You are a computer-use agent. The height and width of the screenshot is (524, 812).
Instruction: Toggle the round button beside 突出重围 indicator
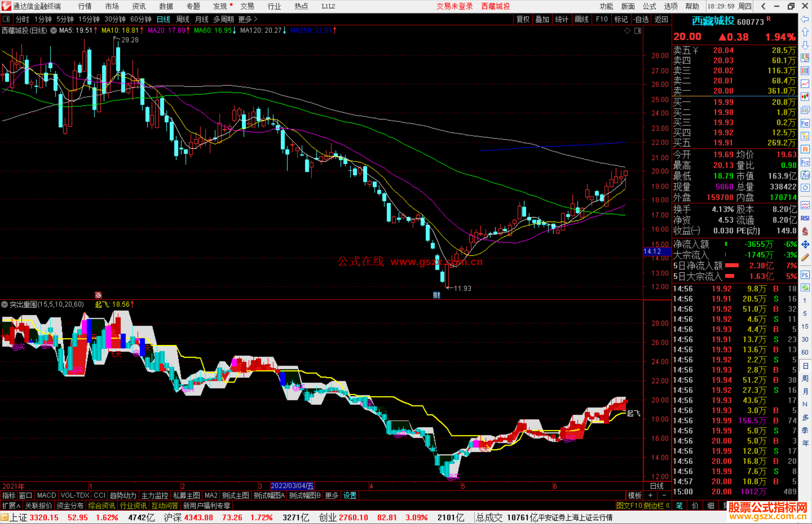5,304
